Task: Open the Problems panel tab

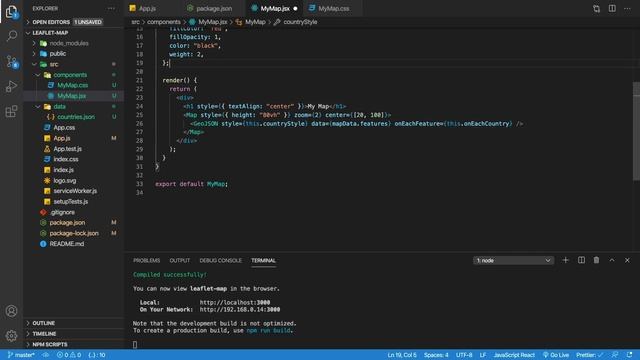Action: 147,260
